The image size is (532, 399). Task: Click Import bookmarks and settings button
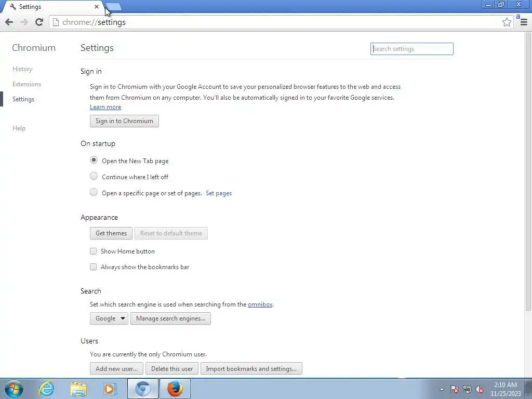251,369
